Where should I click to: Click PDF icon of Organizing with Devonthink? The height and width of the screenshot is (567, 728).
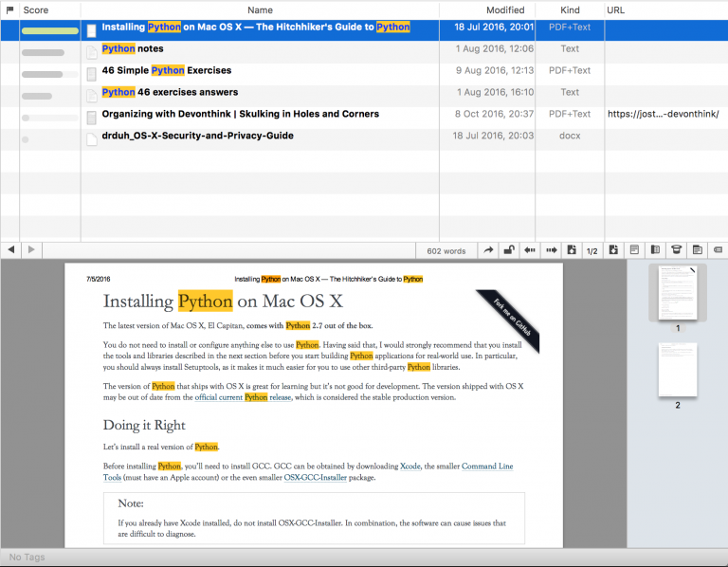(x=91, y=118)
